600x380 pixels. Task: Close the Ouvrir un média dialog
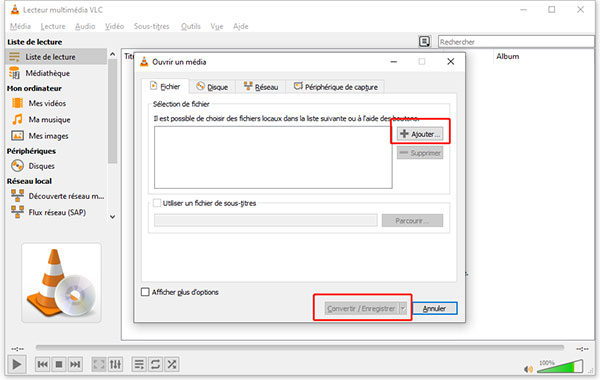coord(451,62)
